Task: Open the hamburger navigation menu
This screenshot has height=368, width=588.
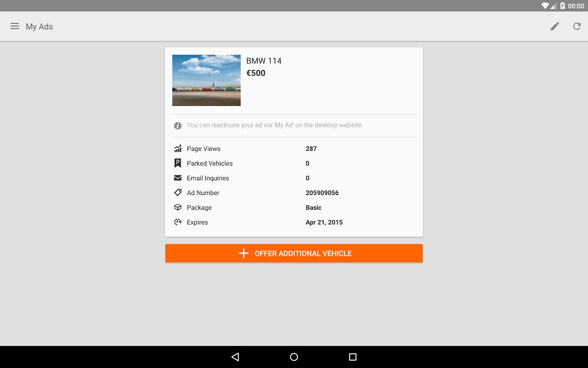Action: [15, 26]
